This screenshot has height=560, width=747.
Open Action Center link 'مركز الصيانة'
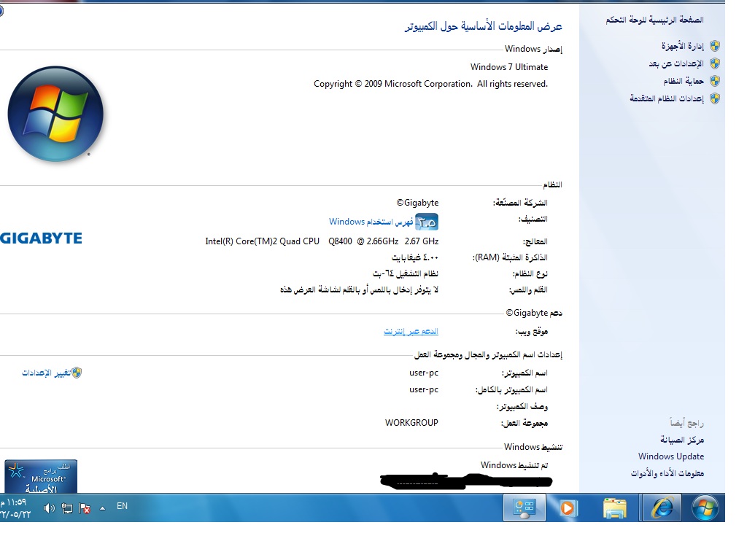pyautogui.click(x=682, y=440)
